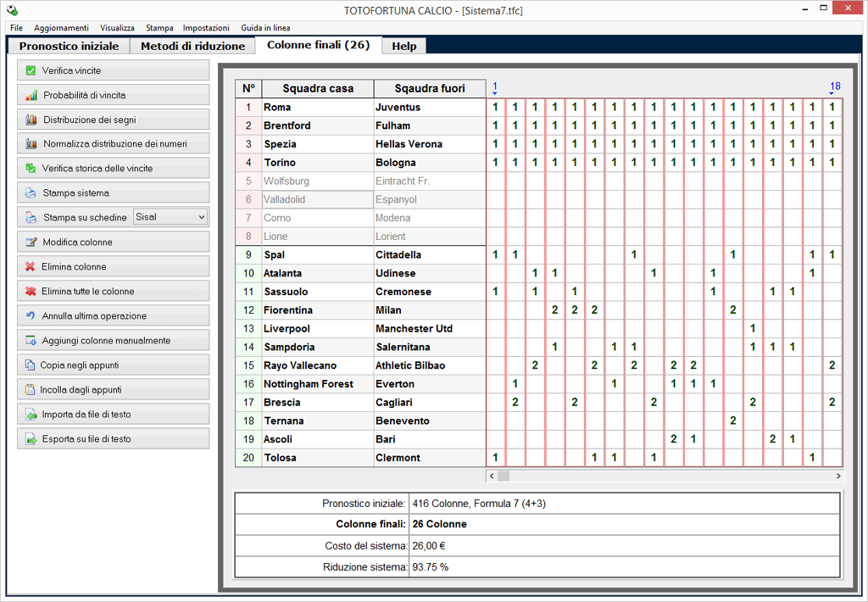Click the Esporta su file di testo icon

click(x=31, y=439)
